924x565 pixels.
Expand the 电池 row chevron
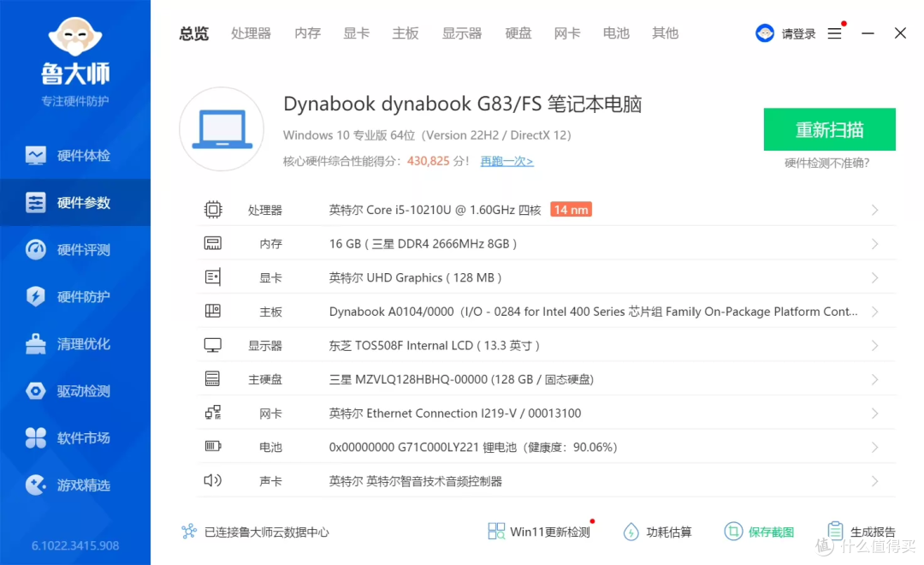click(x=874, y=447)
